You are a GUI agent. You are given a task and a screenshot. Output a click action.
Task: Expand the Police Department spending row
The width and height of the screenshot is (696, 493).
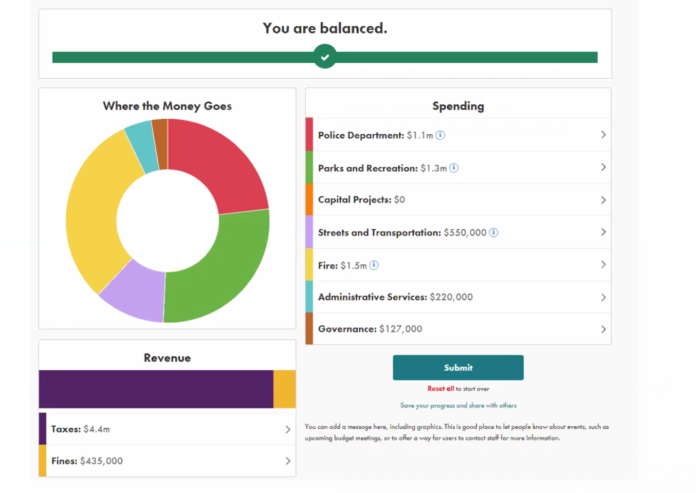(602, 135)
